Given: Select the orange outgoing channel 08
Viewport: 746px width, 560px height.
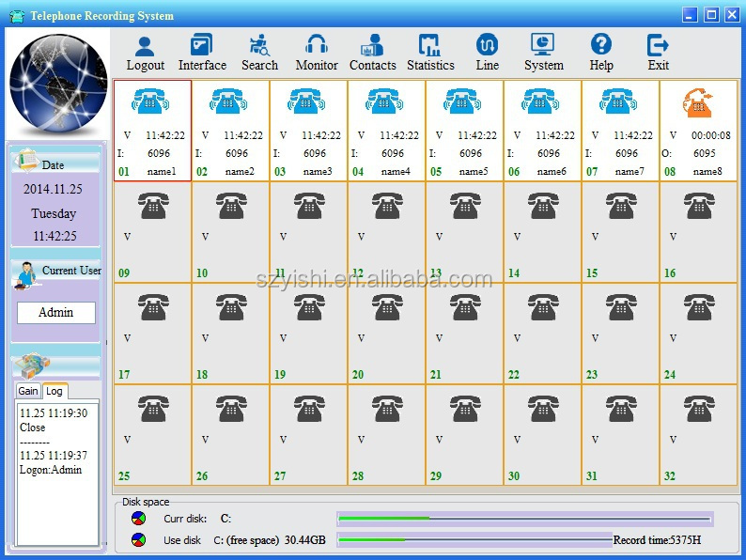Looking at the screenshot, I should [x=698, y=131].
